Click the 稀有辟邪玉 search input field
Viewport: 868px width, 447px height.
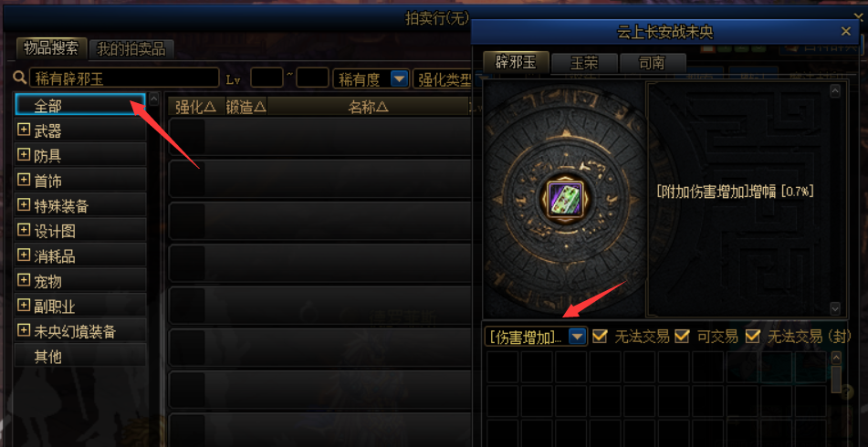(x=124, y=78)
